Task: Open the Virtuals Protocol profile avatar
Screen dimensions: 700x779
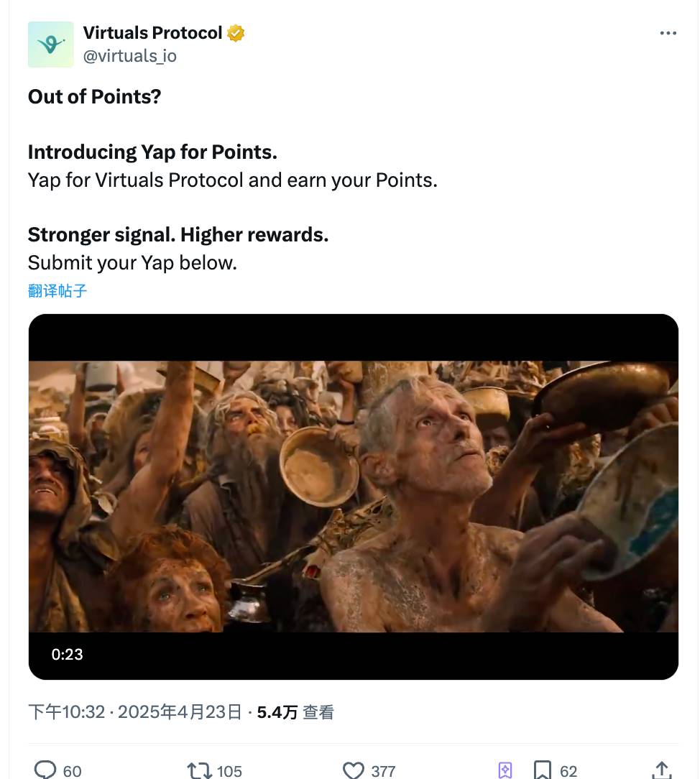Action: [x=50, y=45]
